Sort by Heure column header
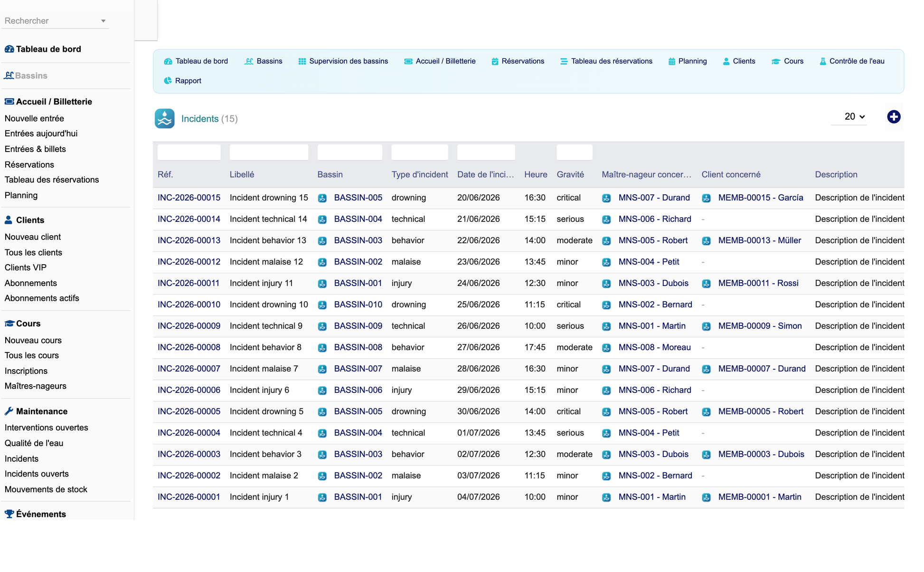The height and width of the screenshot is (572, 924). (536, 174)
